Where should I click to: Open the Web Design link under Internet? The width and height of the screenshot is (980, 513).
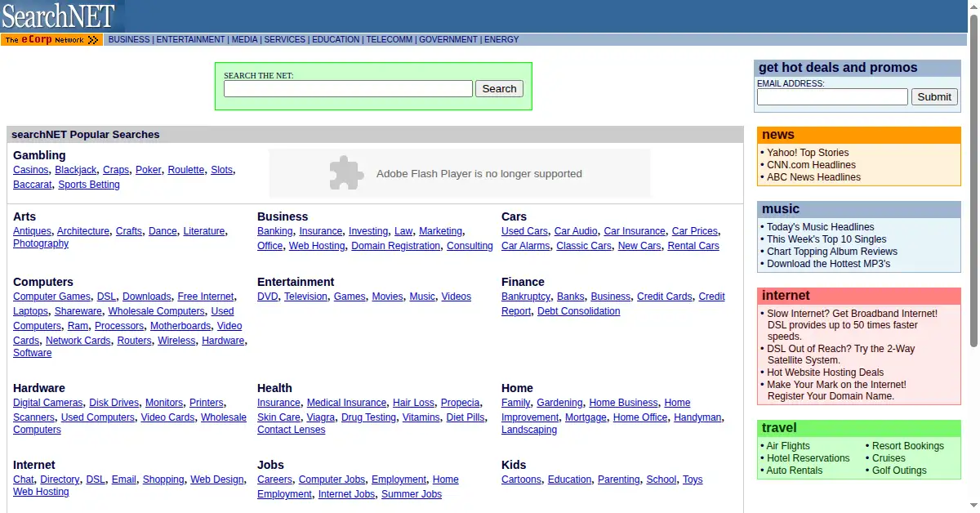[x=217, y=480]
